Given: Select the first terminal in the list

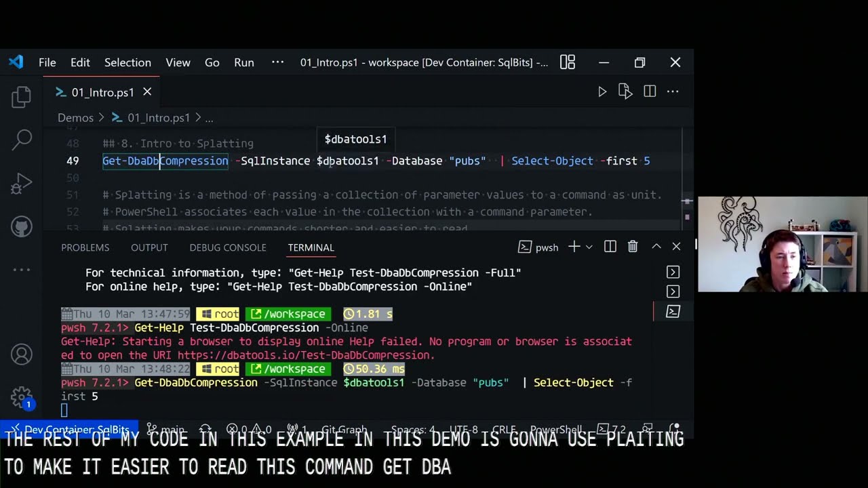Looking at the screenshot, I should (673, 272).
